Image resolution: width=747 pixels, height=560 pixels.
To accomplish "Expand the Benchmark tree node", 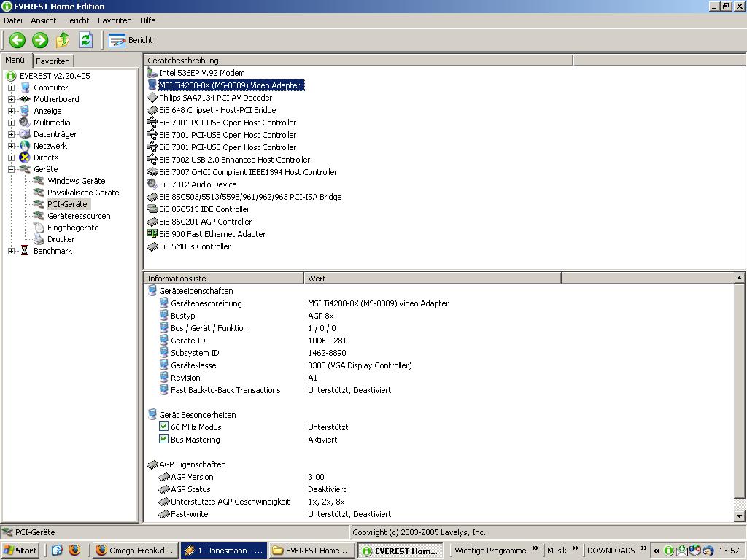I will (x=12, y=251).
